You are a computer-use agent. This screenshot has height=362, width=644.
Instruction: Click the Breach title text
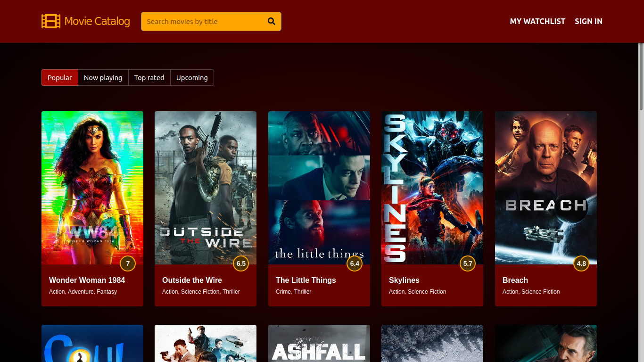click(515, 280)
